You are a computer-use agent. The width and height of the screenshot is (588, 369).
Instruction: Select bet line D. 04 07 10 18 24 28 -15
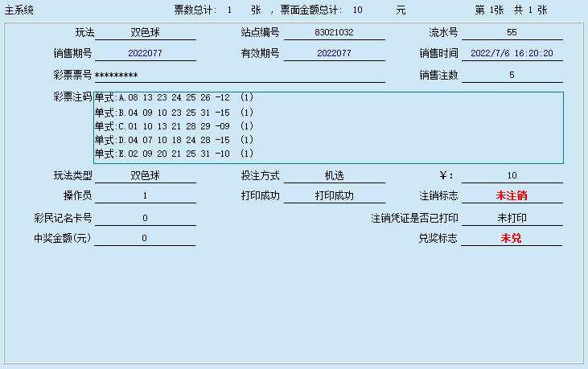pos(174,140)
